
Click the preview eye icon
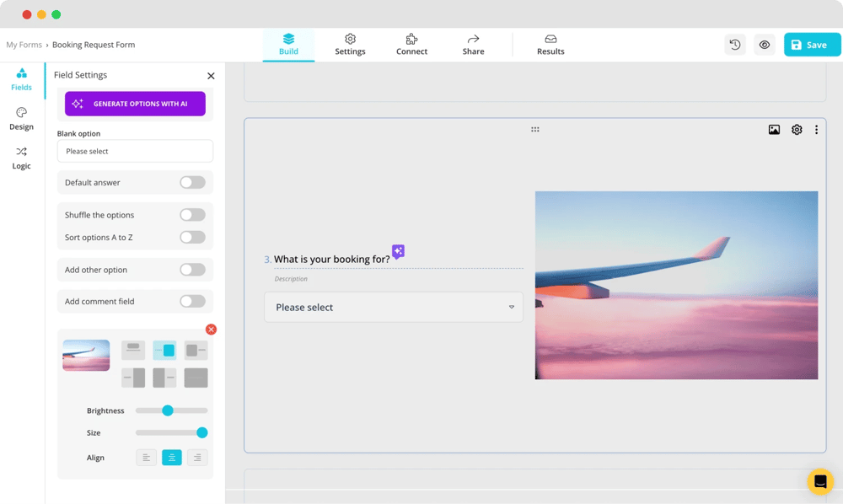(x=764, y=44)
